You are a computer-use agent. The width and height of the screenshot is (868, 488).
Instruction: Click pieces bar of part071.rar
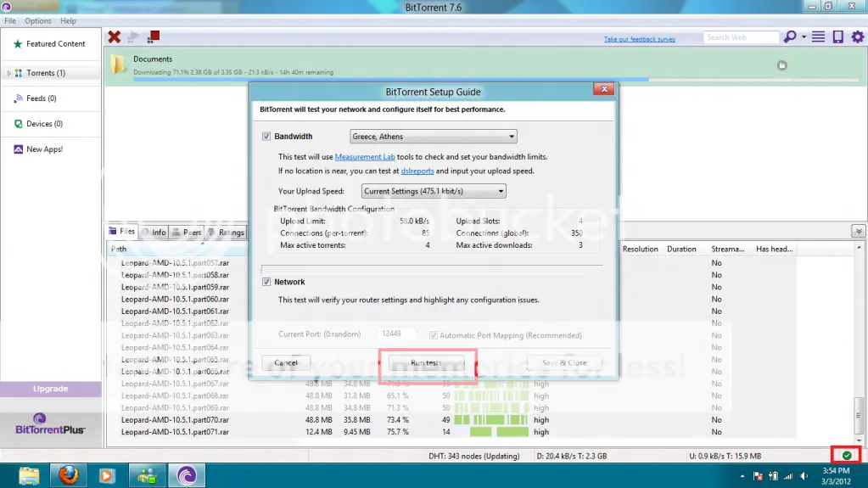pos(491,432)
